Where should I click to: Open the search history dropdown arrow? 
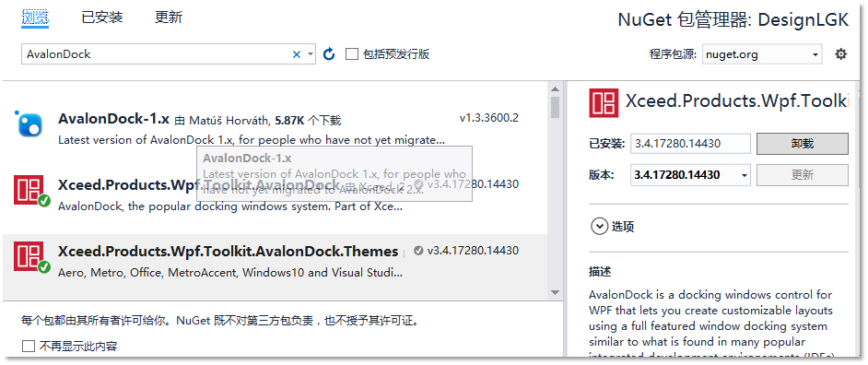tap(311, 54)
